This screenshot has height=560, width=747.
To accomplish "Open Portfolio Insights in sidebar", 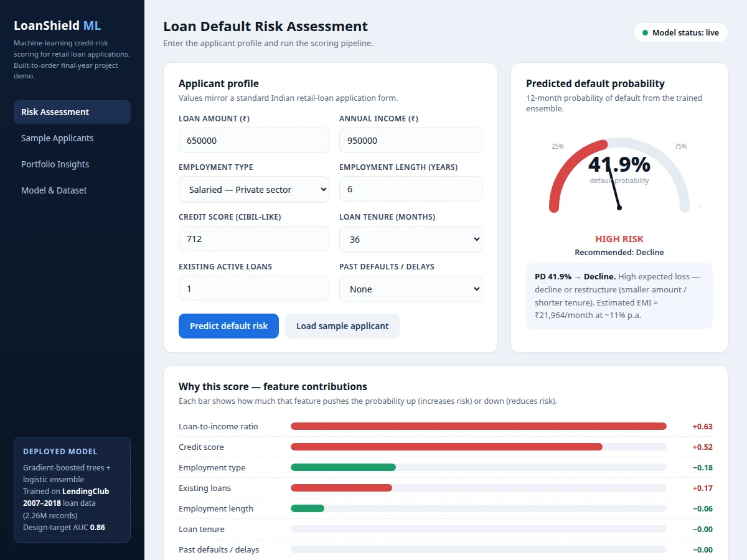I will tap(72, 164).
